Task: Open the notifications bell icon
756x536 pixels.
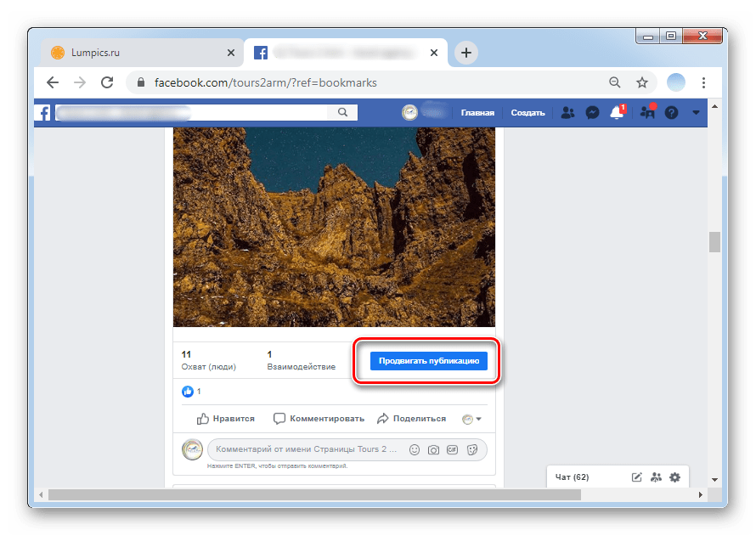Action: 618,112
